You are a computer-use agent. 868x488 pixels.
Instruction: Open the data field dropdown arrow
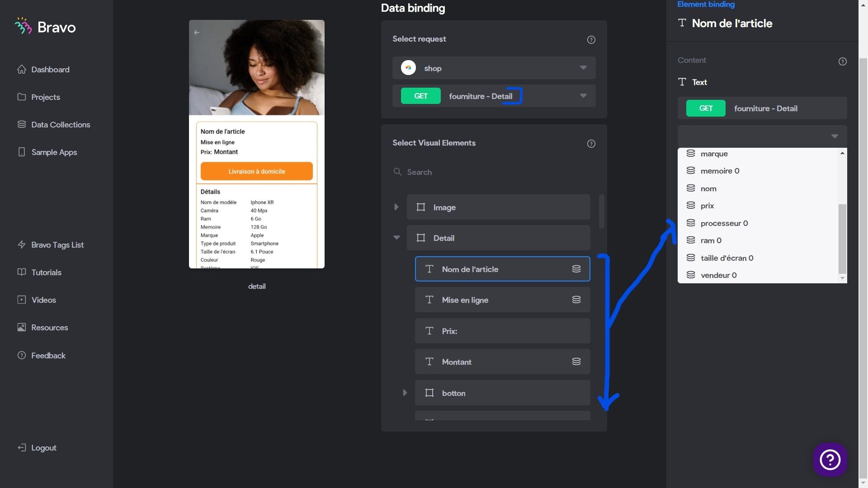coord(835,136)
